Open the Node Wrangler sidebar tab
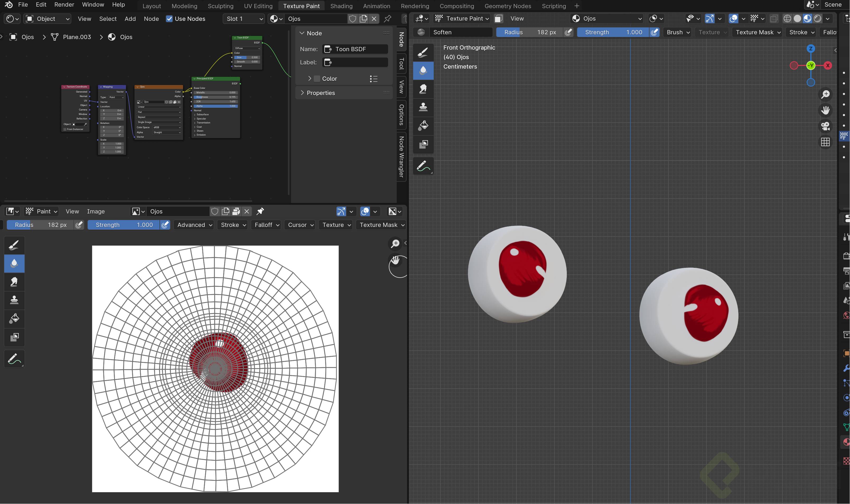850x504 pixels. tap(401, 156)
